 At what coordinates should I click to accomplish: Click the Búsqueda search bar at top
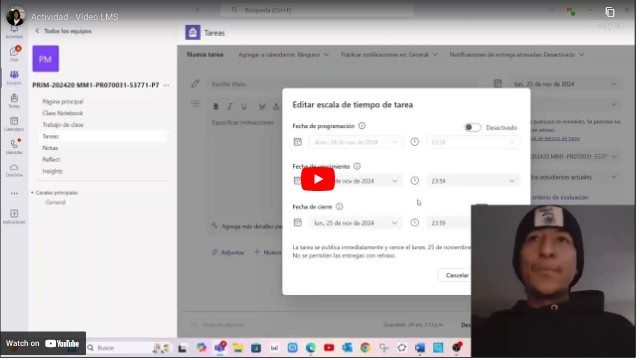(x=317, y=10)
